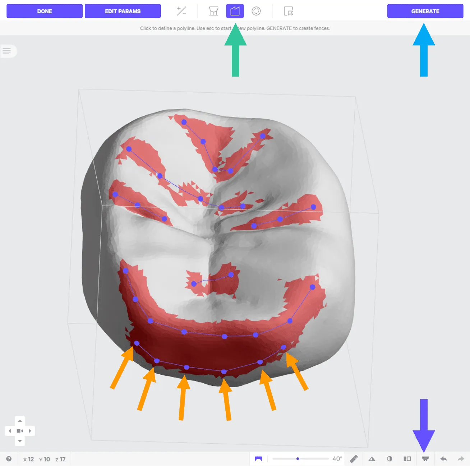
Task: Select the polyline fence tool
Action: (x=235, y=11)
